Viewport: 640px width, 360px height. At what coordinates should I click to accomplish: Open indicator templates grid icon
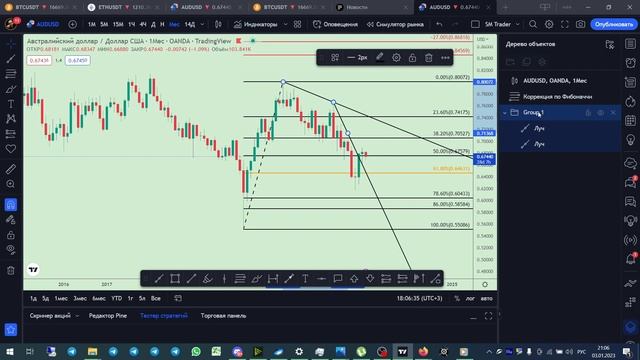pos(297,24)
